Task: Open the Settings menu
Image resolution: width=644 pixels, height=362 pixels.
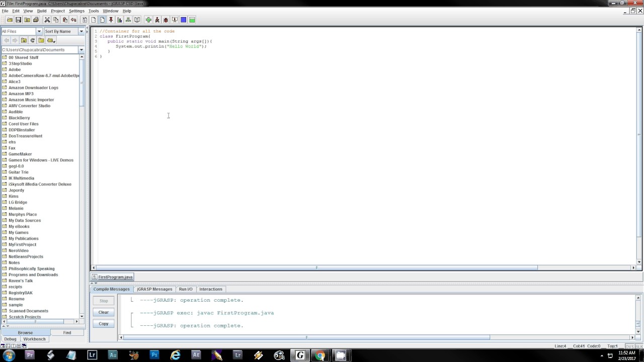Action: coord(76,11)
